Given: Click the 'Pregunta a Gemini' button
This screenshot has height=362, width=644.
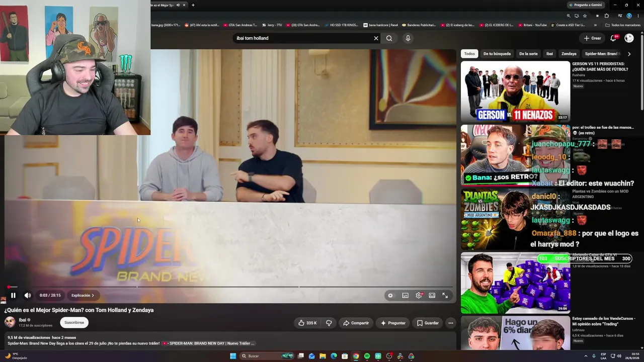Looking at the screenshot, I should pos(586,5).
